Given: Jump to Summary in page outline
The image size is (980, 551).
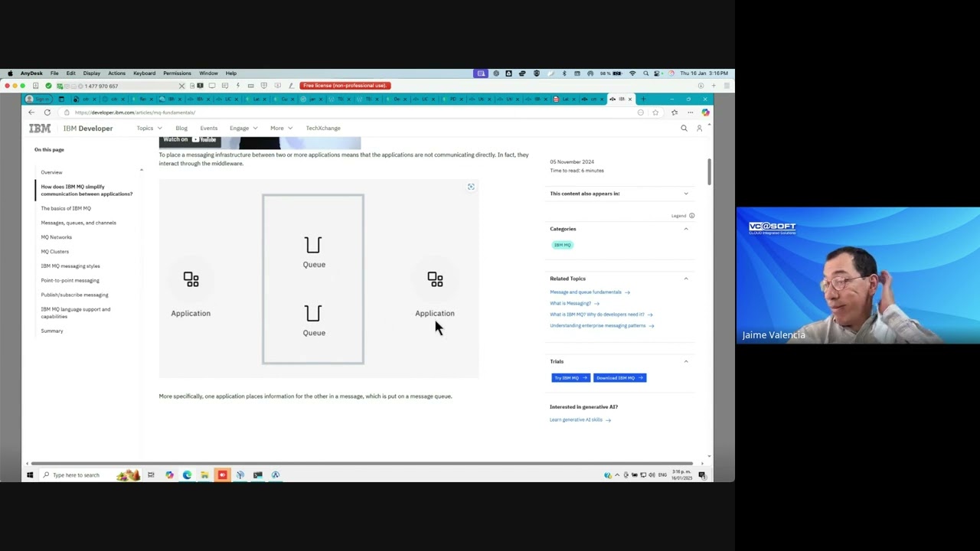Looking at the screenshot, I should click(52, 331).
